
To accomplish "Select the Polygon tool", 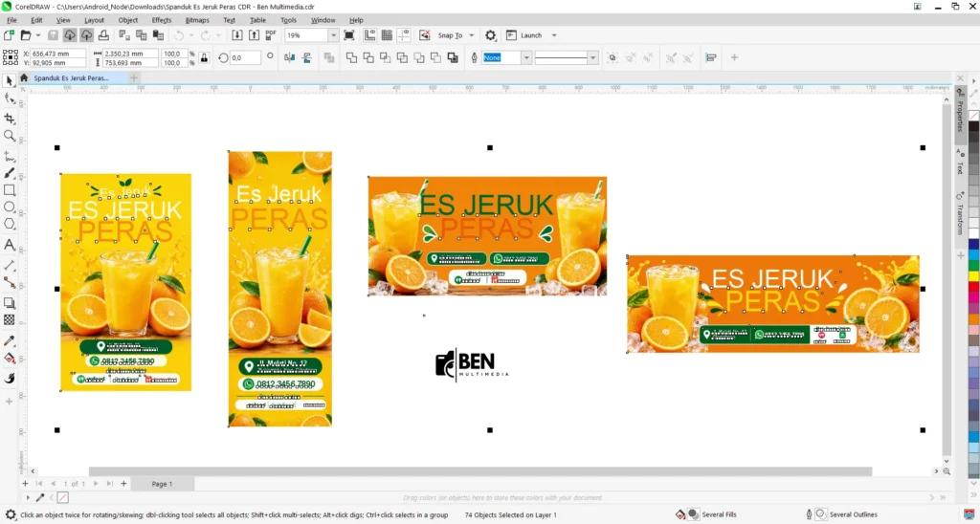I will [10, 224].
